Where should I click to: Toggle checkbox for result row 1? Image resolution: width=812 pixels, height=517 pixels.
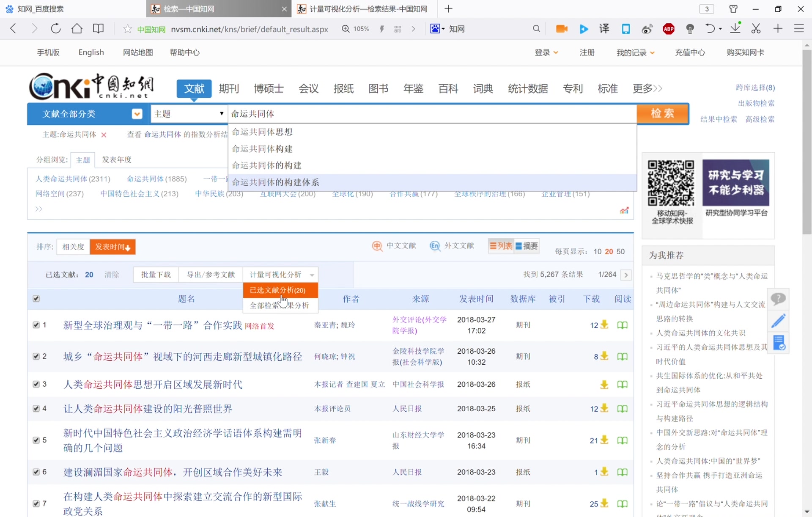pyautogui.click(x=36, y=324)
